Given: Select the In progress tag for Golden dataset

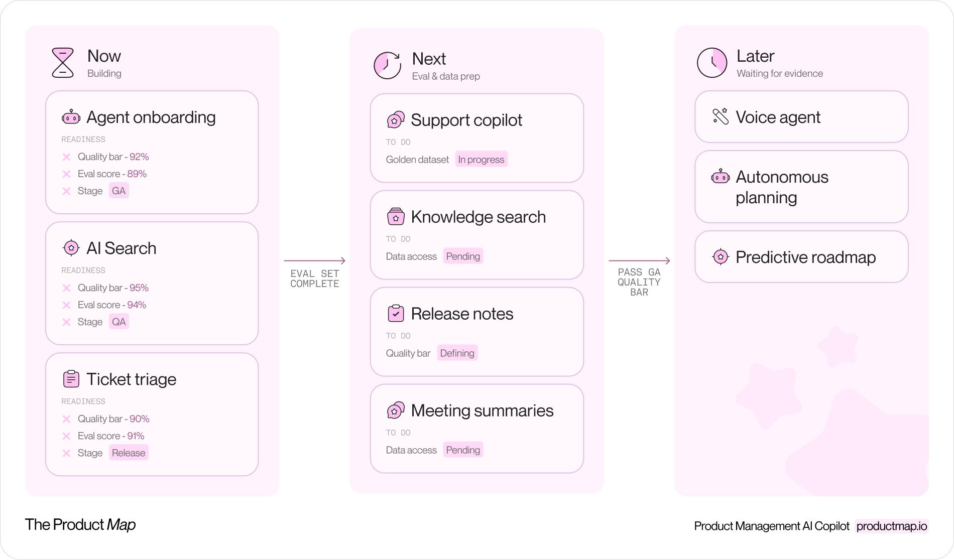Looking at the screenshot, I should click(x=481, y=160).
